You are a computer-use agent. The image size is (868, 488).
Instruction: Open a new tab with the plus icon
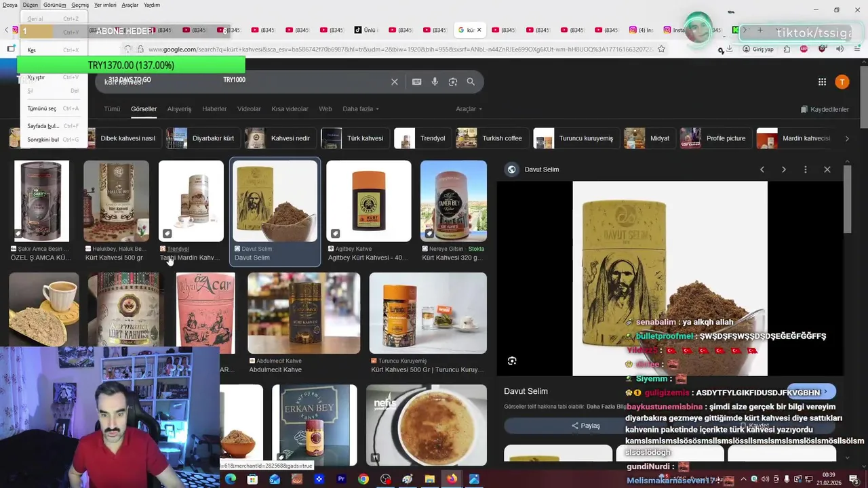(x=760, y=30)
